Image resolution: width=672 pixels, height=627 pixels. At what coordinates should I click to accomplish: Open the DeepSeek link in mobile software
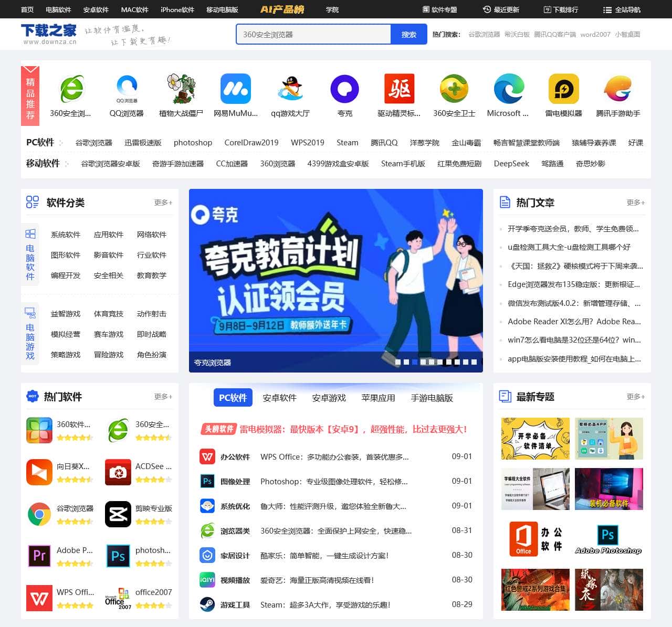pyautogui.click(x=511, y=164)
